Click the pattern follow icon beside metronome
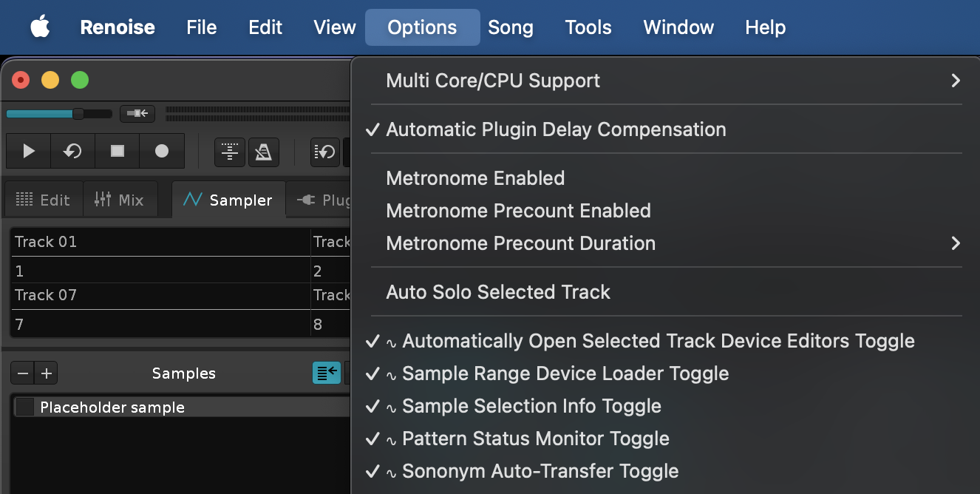This screenshot has height=494, width=980. [x=230, y=152]
